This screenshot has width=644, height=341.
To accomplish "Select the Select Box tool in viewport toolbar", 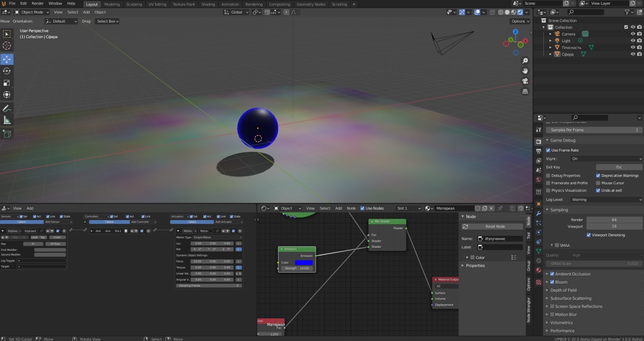I will (7, 34).
